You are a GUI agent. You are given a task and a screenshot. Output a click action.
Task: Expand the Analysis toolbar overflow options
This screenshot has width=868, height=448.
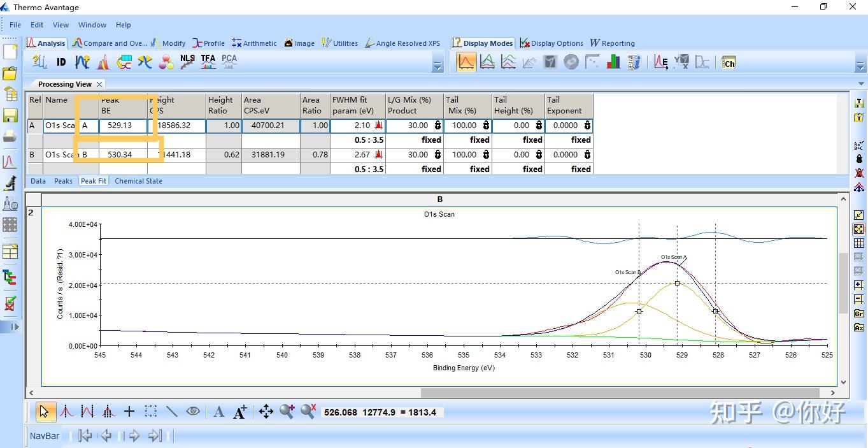point(438,66)
